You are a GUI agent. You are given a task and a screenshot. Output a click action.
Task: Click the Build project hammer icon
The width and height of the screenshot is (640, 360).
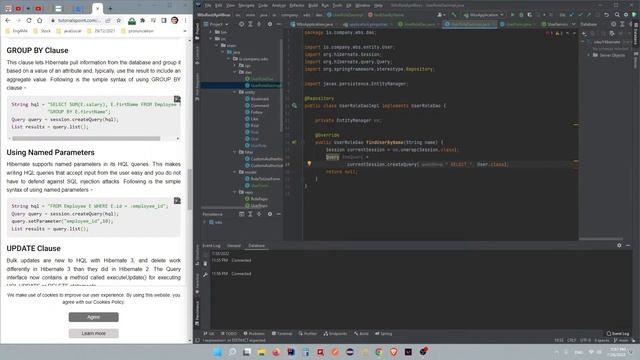pos(453,15)
